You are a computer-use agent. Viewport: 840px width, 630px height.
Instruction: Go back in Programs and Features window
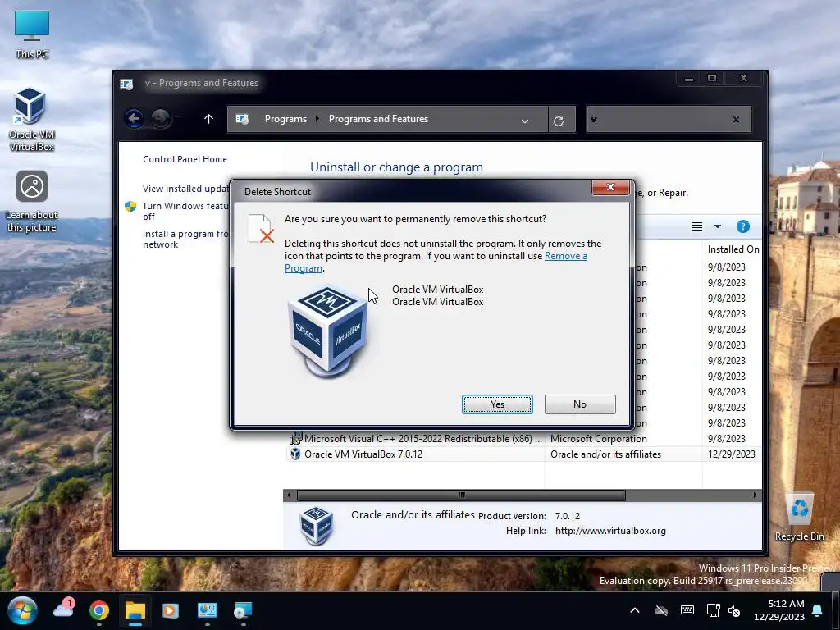(x=135, y=118)
